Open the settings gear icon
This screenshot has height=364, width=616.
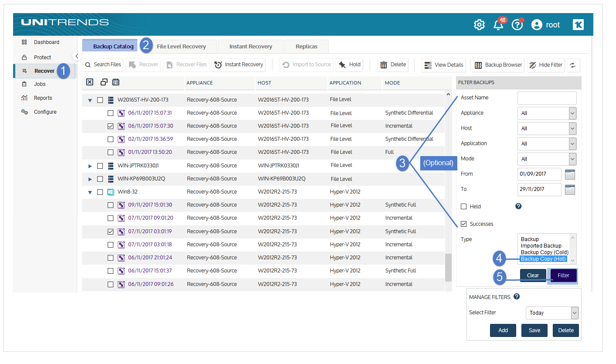(x=479, y=25)
